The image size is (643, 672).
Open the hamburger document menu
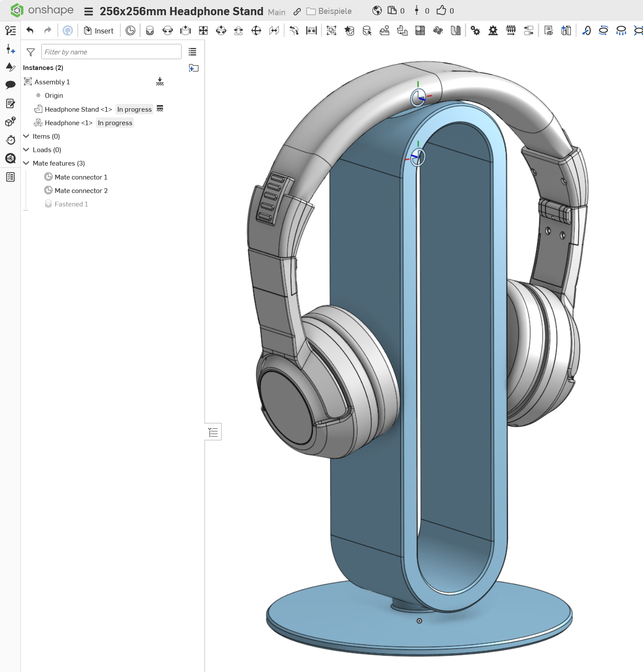click(89, 11)
